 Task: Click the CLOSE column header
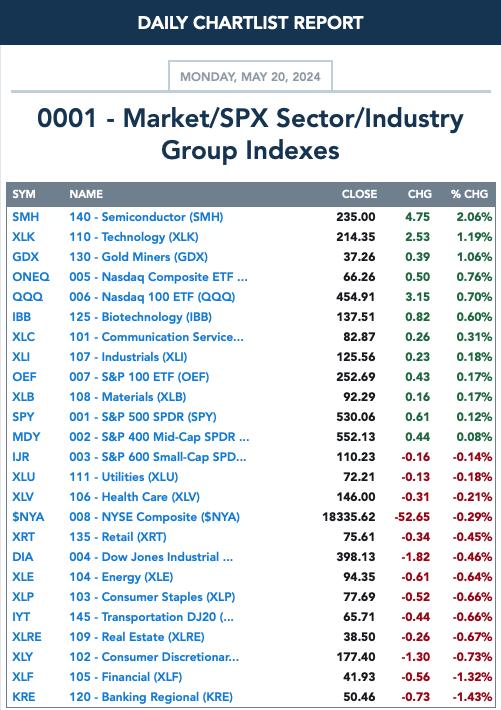pyautogui.click(x=359, y=194)
